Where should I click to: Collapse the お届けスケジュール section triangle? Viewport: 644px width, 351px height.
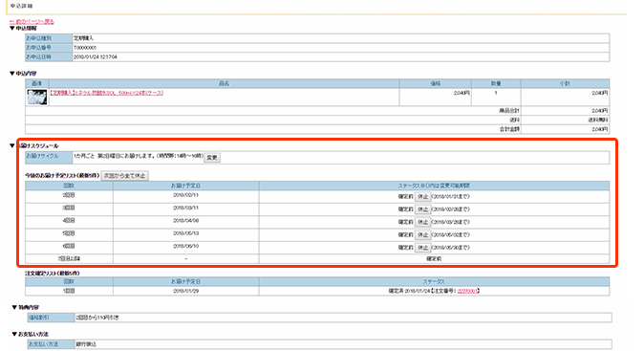(x=11, y=145)
